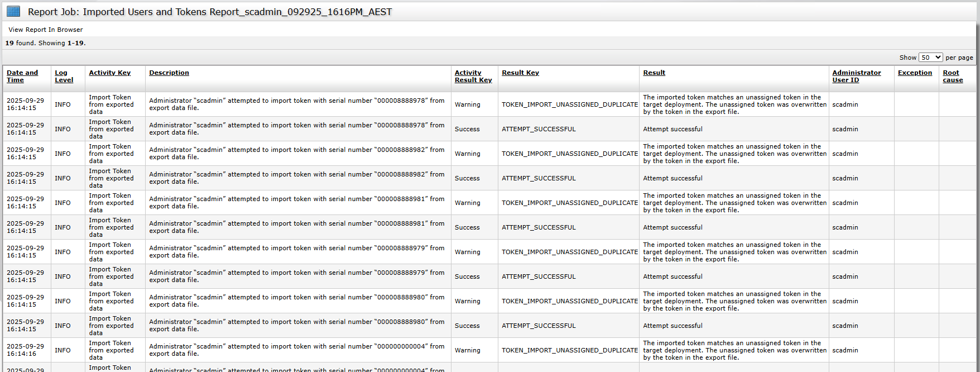Click Warning cell for token serial 000008888982
This screenshot has width=980, height=372.
click(467, 154)
